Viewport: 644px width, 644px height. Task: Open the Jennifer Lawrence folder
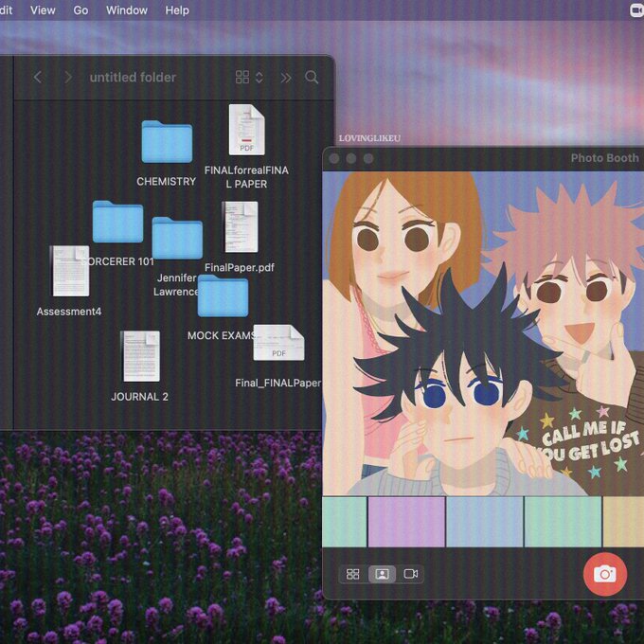(177, 239)
